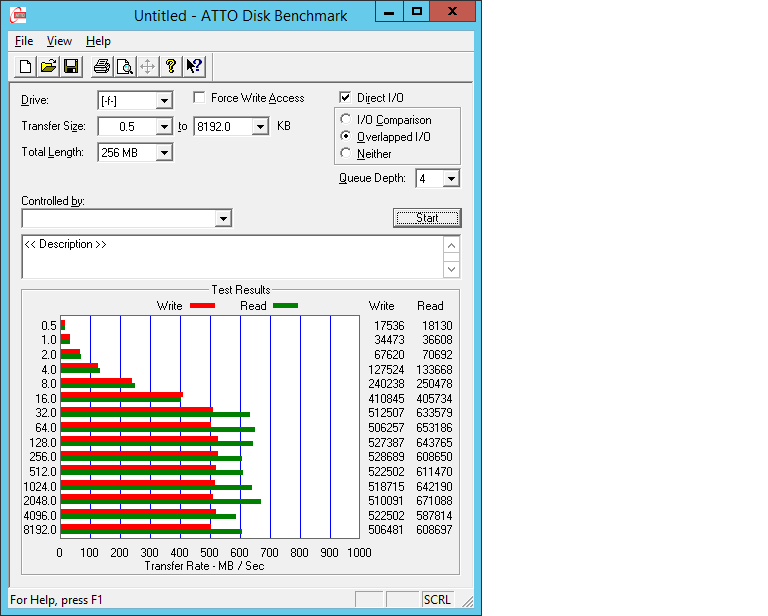Click the 2048.0 transfer size row label

(x=40, y=500)
